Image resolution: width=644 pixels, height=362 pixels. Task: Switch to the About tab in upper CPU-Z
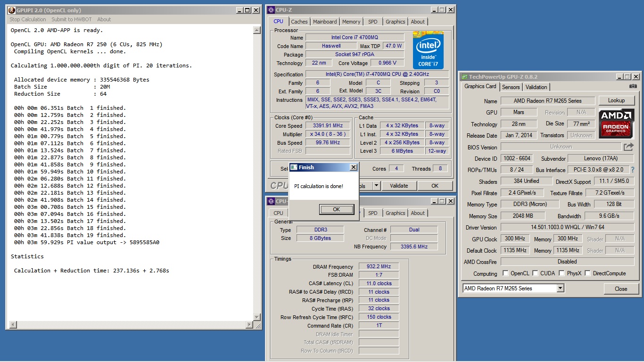click(x=418, y=22)
